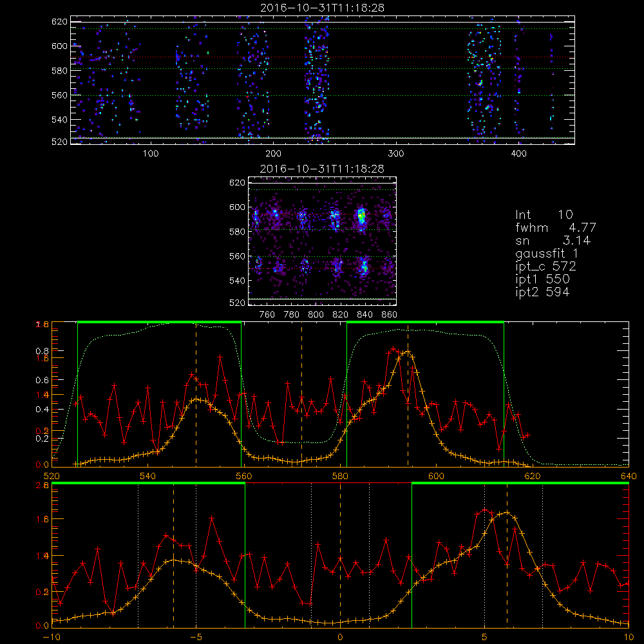This screenshot has height=644, width=644.
Task: Click the orange dashed line at 572 in profile plot
Action: pyautogui.click(x=301, y=394)
